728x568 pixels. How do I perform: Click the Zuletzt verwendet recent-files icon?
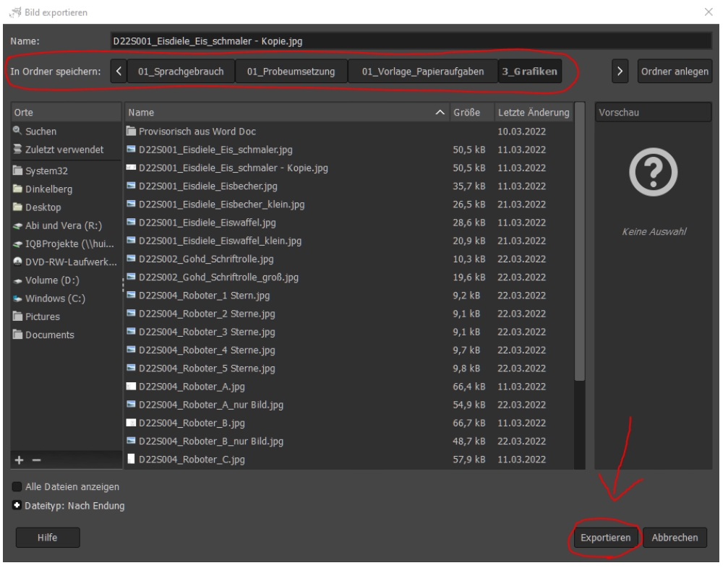coord(17,150)
